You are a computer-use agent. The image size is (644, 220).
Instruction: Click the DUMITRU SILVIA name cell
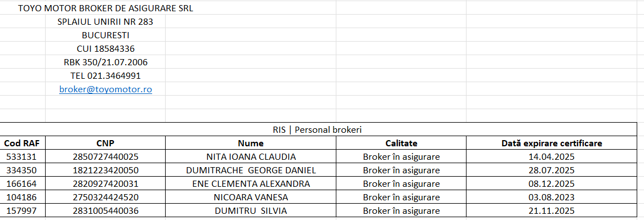[x=251, y=211]
